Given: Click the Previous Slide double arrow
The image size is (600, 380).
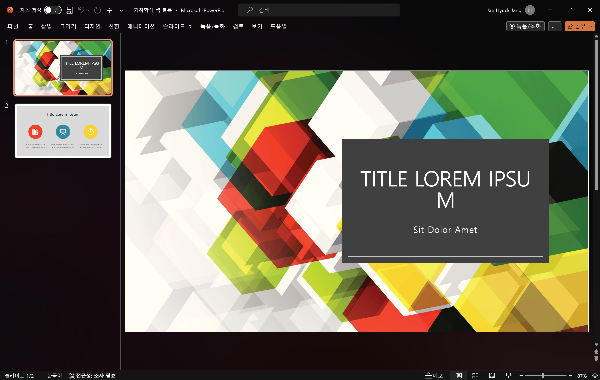Looking at the screenshot, I should [596, 351].
